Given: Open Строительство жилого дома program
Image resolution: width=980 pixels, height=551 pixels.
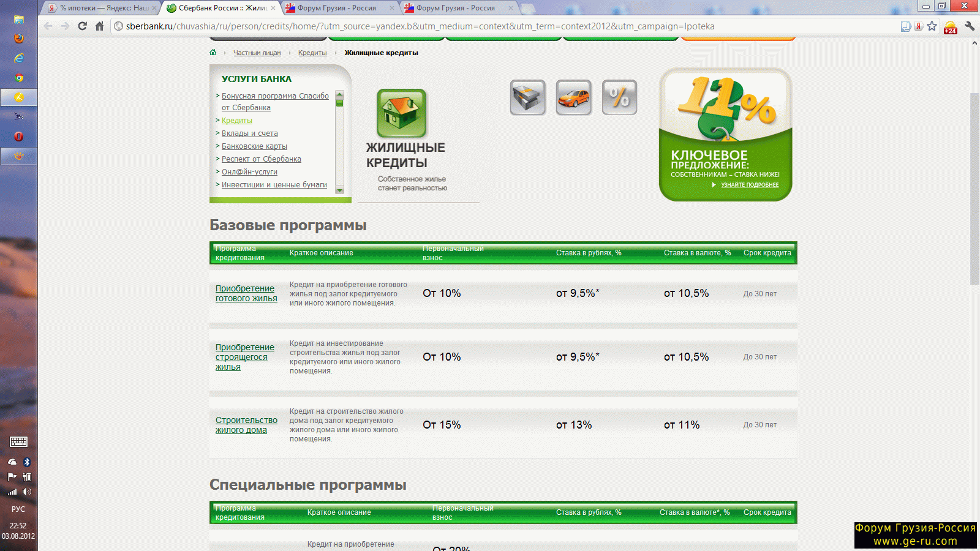Looking at the screenshot, I should [x=246, y=425].
